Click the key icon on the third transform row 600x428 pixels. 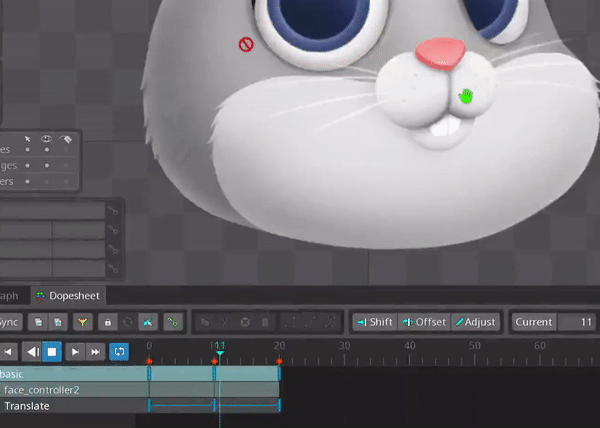(x=113, y=249)
